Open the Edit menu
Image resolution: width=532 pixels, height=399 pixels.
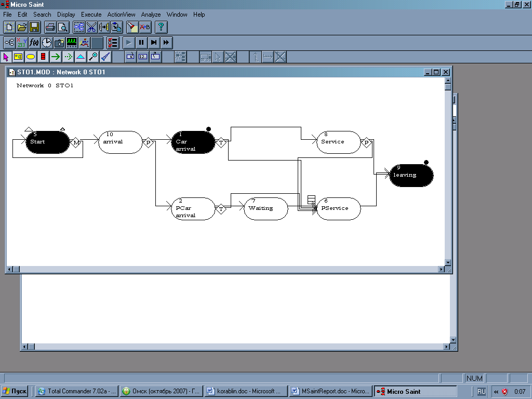tap(22, 15)
